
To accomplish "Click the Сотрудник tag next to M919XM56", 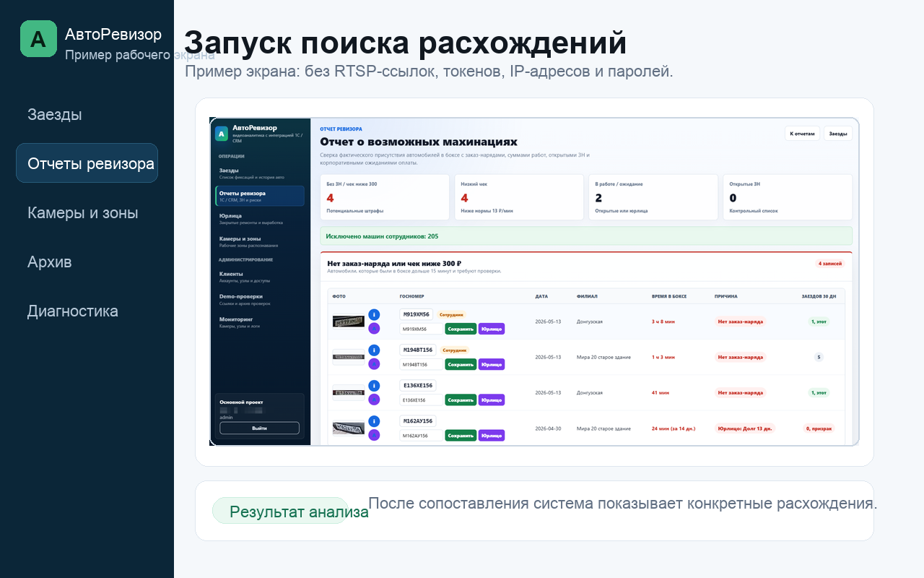I will [451, 314].
